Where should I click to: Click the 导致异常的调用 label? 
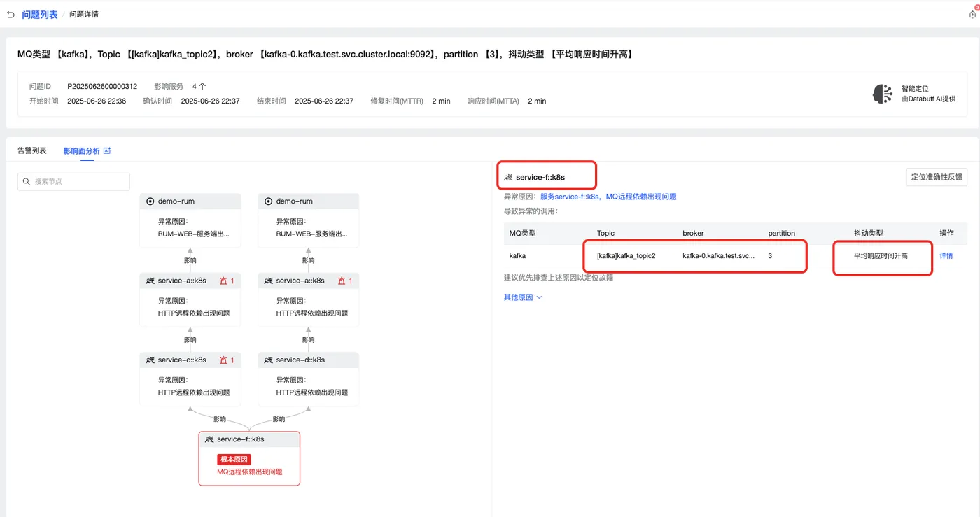pyautogui.click(x=531, y=211)
